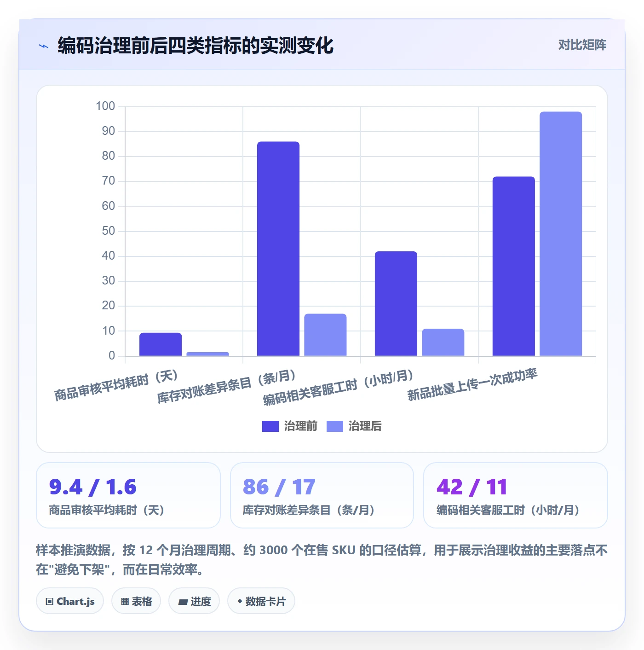Screen dimensions: 644x650
Task: Click the 86 / 17 stat value
Action: pyautogui.click(x=279, y=487)
